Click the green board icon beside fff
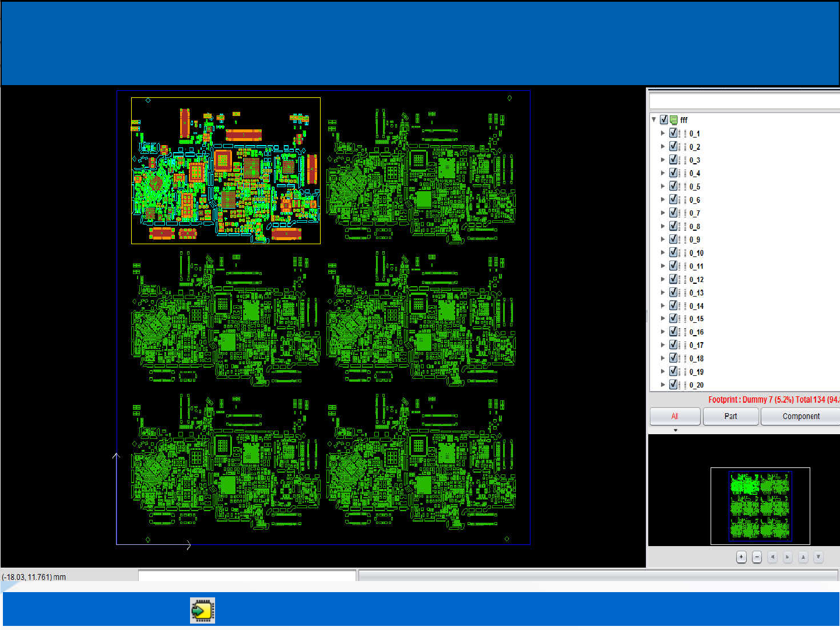This screenshot has width=840, height=630. (x=674, y=120)
